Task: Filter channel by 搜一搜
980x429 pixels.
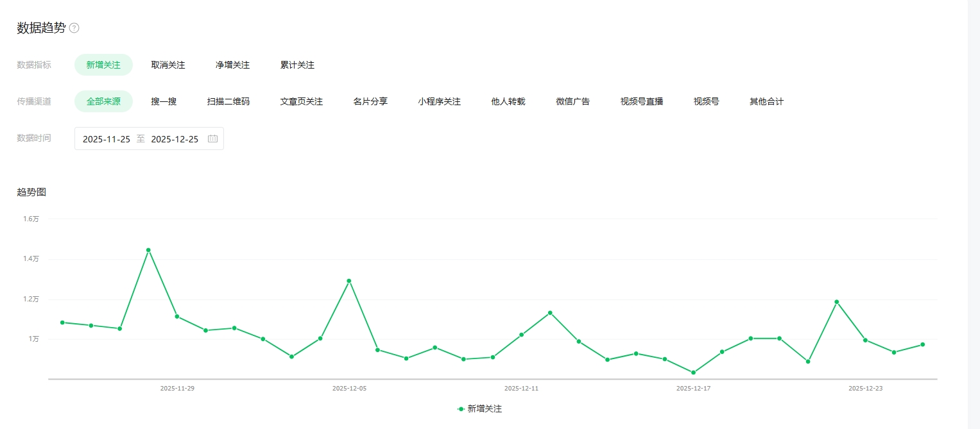Action: pyautogui.click(x=164, y=101)
